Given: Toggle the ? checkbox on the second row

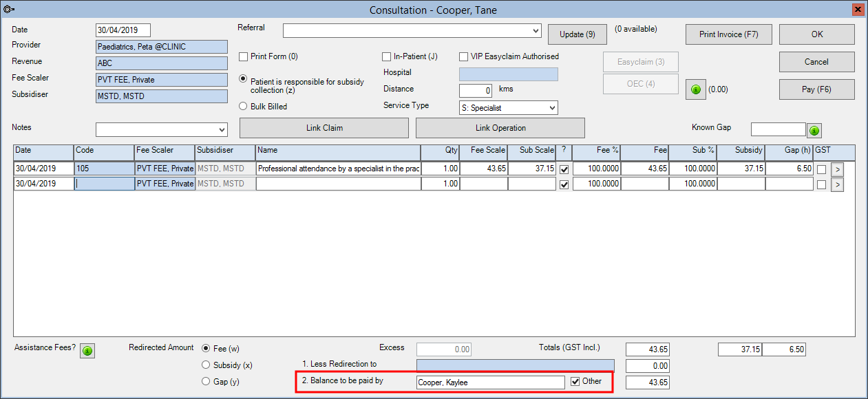Looking at the screenshot, I should pos(564,184).
